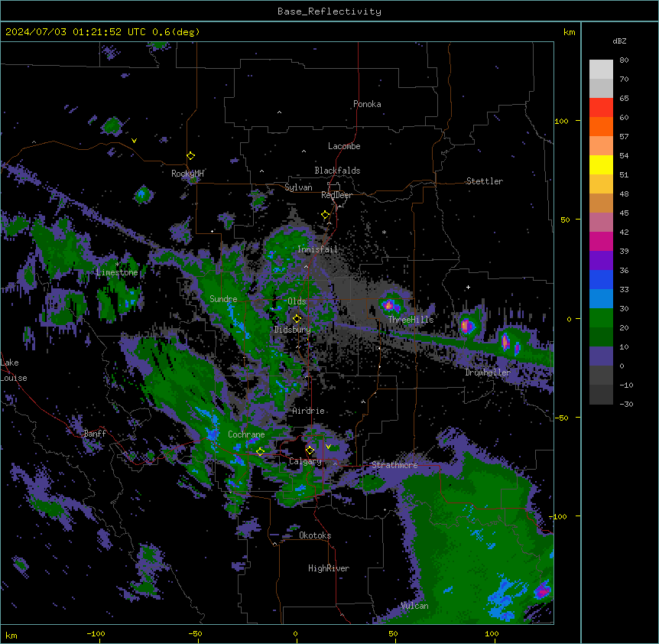Click the Banff label
Viewport: 659px width, 644px height.
pos(95,434)
